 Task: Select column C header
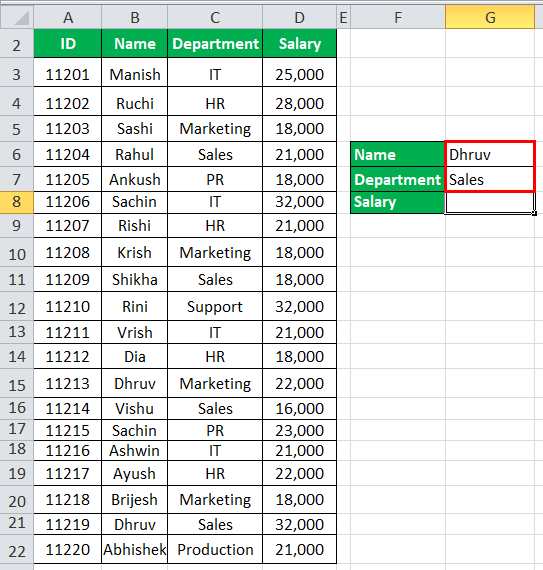click(215, 17)
